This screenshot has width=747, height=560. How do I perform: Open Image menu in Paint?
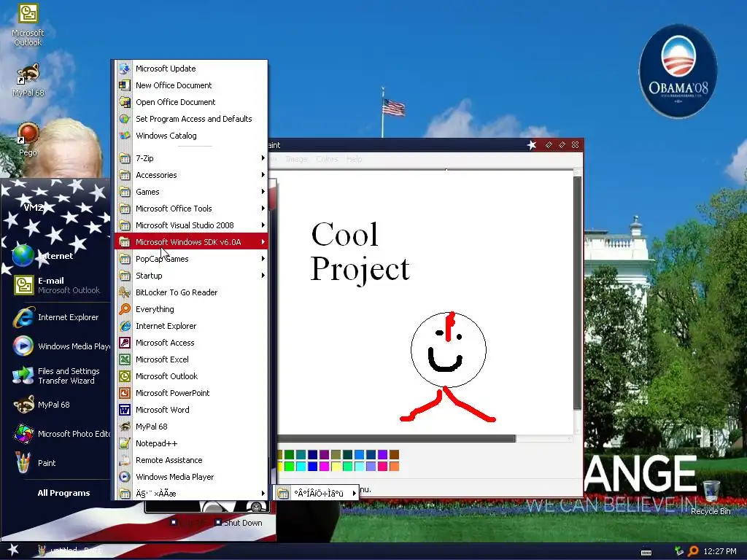pos(296,159)
